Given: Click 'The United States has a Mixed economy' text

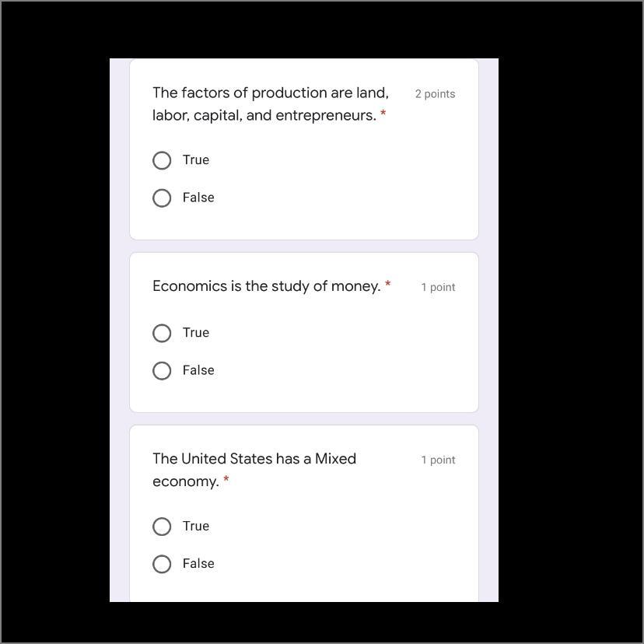Looking at the screenshot, I should pyautogui.click(x=254, y=470).
